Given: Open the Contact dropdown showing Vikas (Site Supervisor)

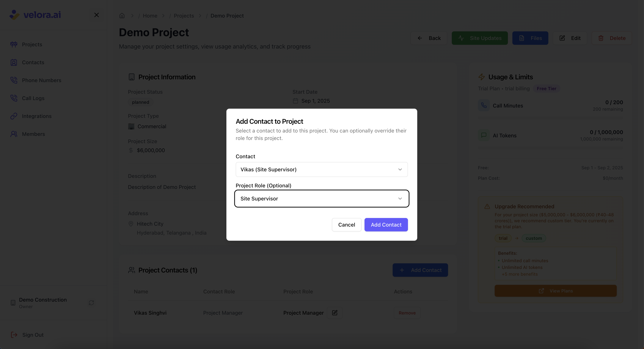Looking at the screenshot, I should click(321, 169).
